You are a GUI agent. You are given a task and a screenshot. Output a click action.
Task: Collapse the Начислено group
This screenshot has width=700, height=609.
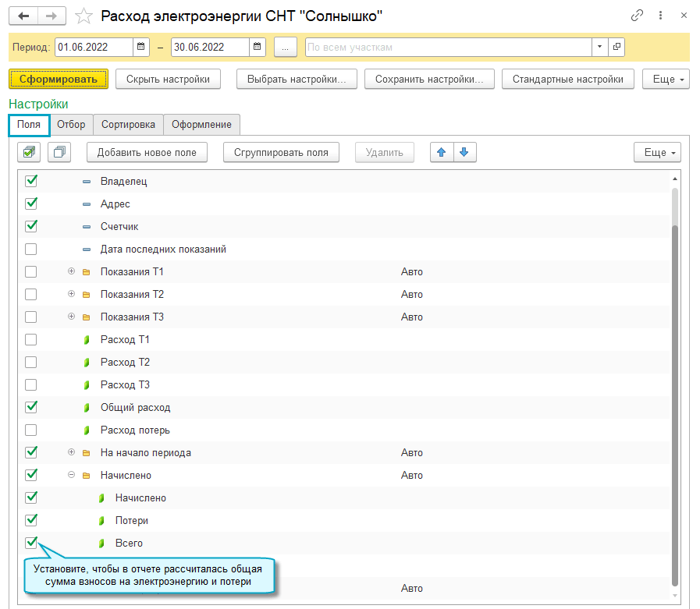pyautogui.click(x=71, y=475)
